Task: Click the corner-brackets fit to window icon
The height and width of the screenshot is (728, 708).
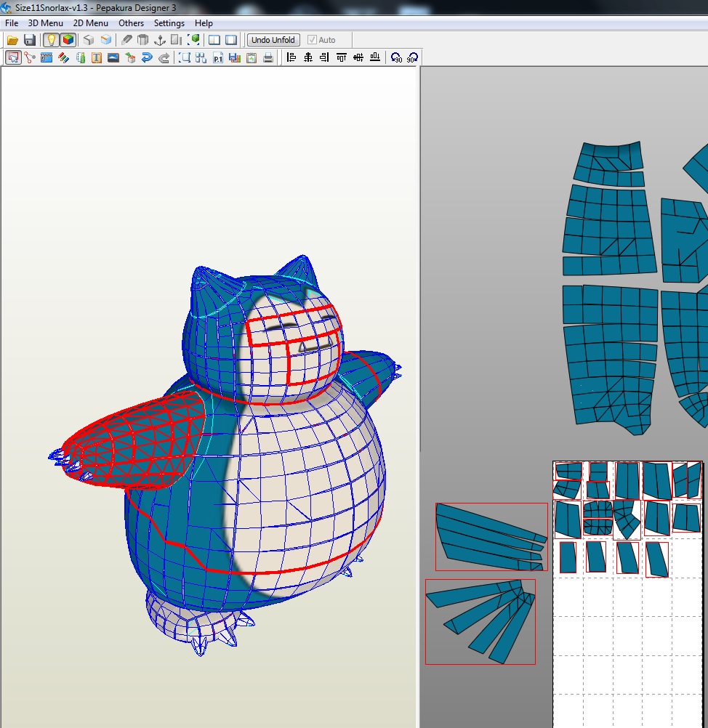Action: coord(185,57)
